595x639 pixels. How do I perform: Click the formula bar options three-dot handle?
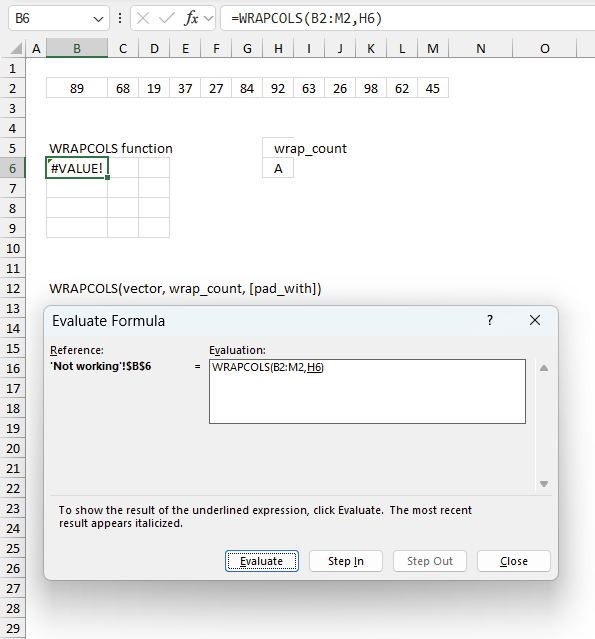(120, 18)
